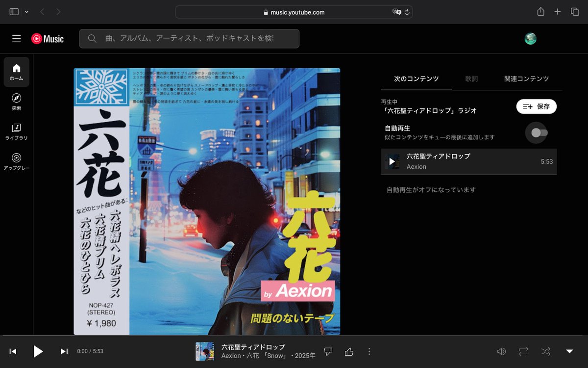Image resolution: width=588 pixels, height=368 pixels.
Task: Skip to previous track
Action: coord(13,351)
